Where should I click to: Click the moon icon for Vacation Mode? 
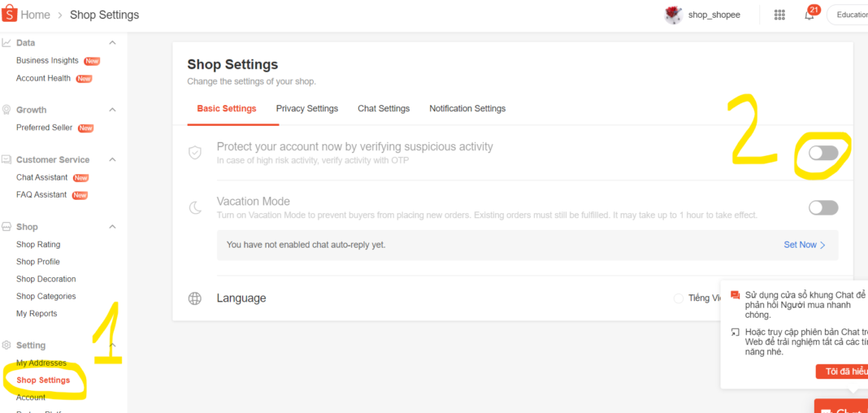(x=195, y=207)
